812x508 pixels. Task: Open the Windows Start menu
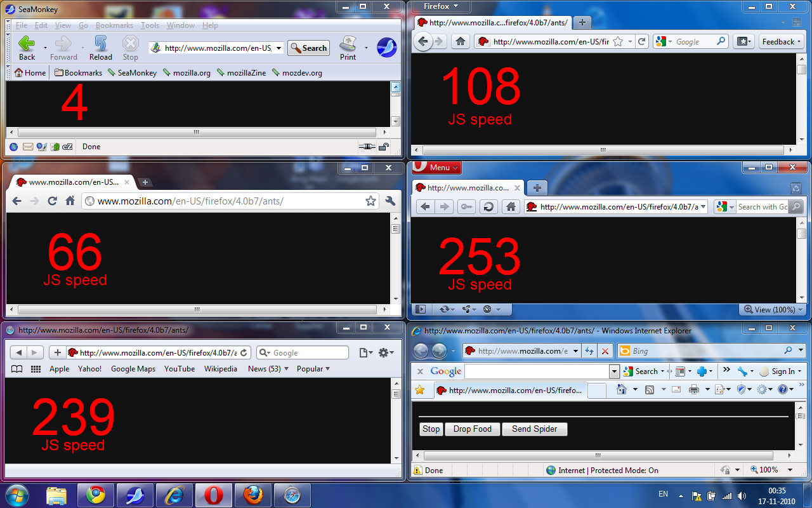coord(17,495)
